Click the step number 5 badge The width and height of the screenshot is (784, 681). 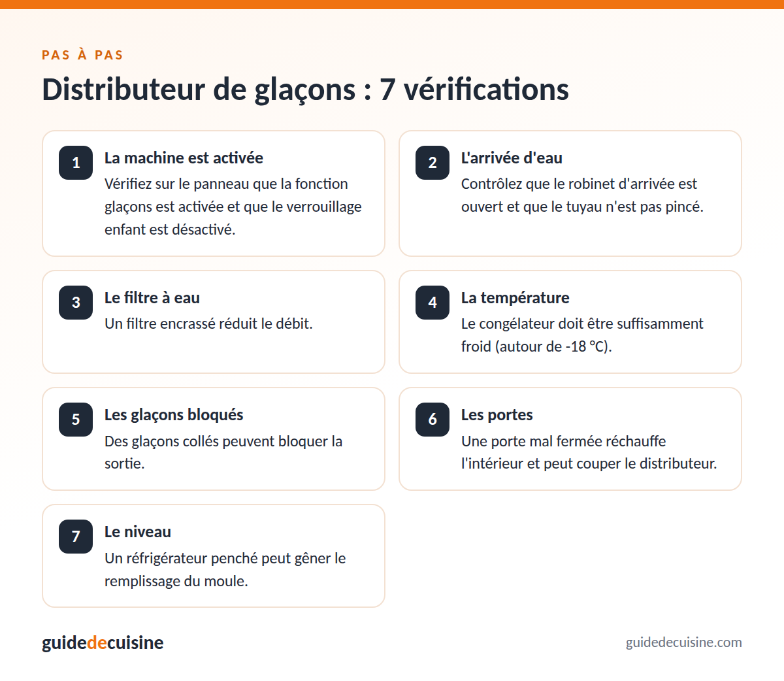point(76,420)
